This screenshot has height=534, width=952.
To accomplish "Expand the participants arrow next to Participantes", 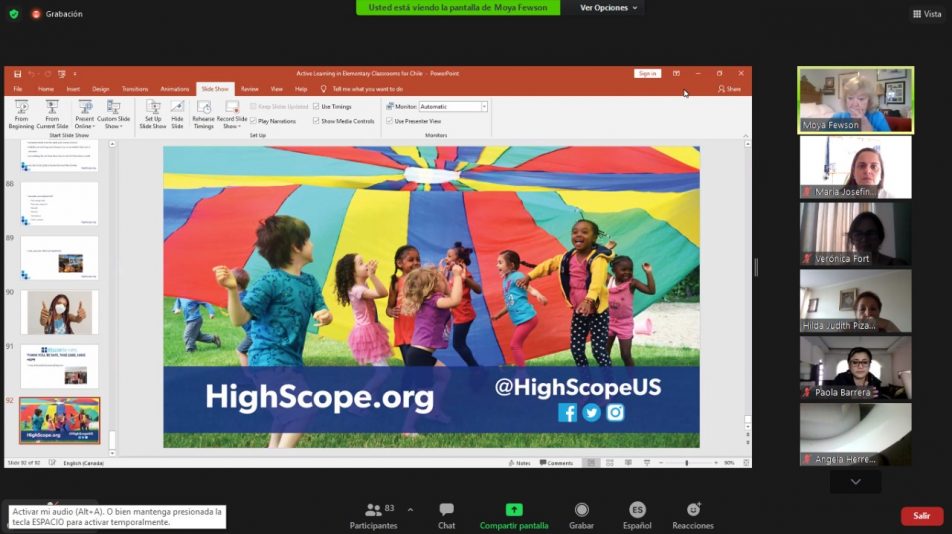I will coord(410,510).
